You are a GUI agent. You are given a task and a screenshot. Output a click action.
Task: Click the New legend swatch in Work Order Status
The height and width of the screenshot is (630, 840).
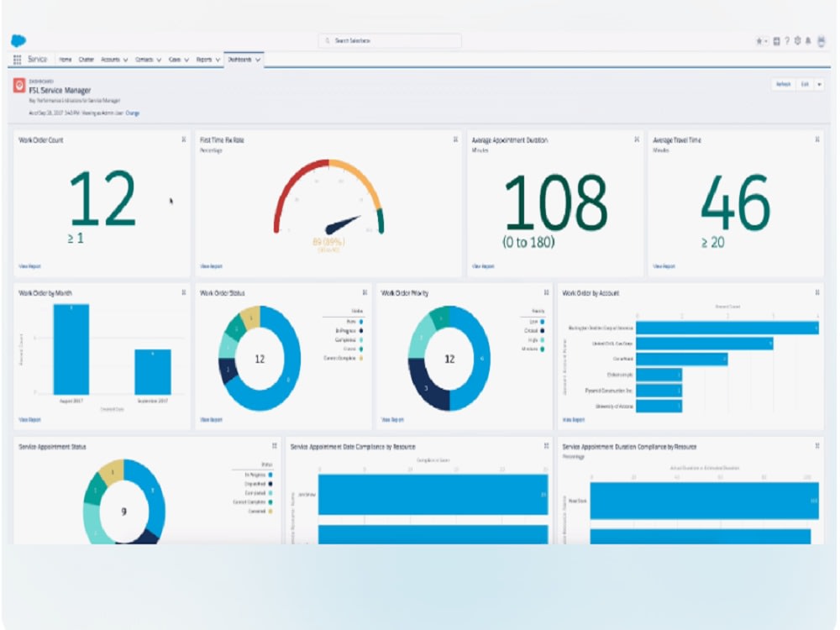point(361,322)
